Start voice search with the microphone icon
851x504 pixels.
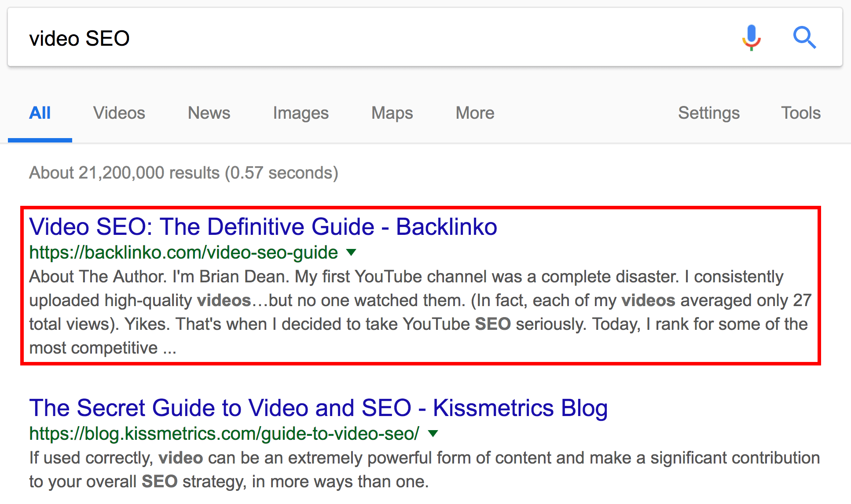click(751, 38)
